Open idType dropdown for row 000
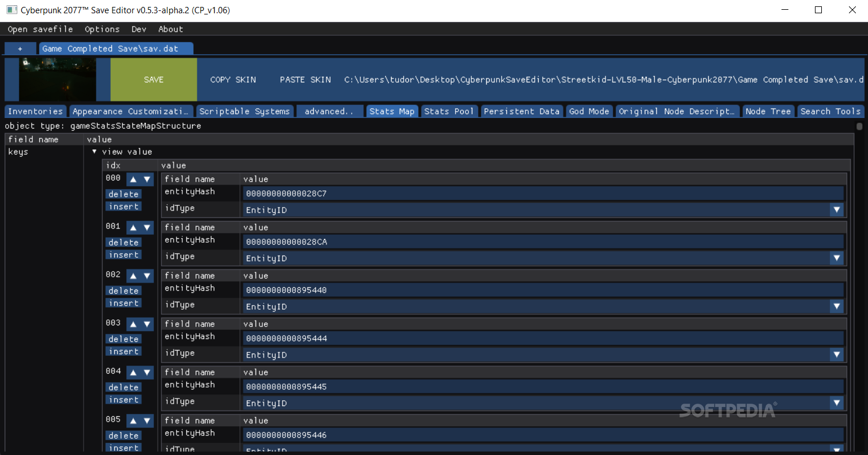This screenshot has width=868, height=455. 837,210
